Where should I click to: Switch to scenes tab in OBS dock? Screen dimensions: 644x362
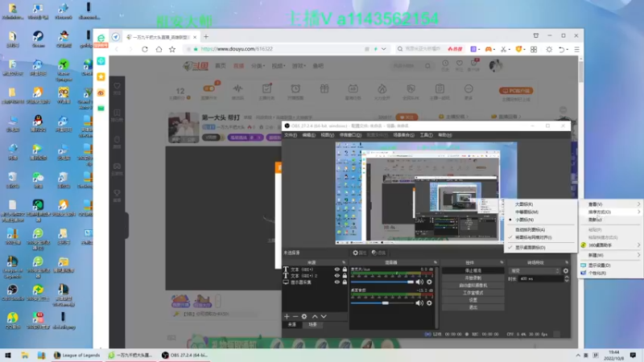312,325
